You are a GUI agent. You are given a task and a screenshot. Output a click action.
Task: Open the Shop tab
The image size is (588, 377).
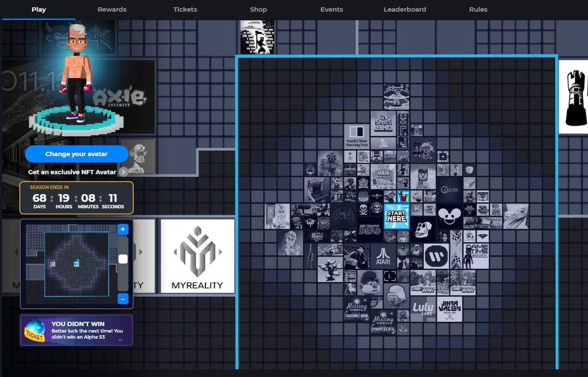(258, 9)
